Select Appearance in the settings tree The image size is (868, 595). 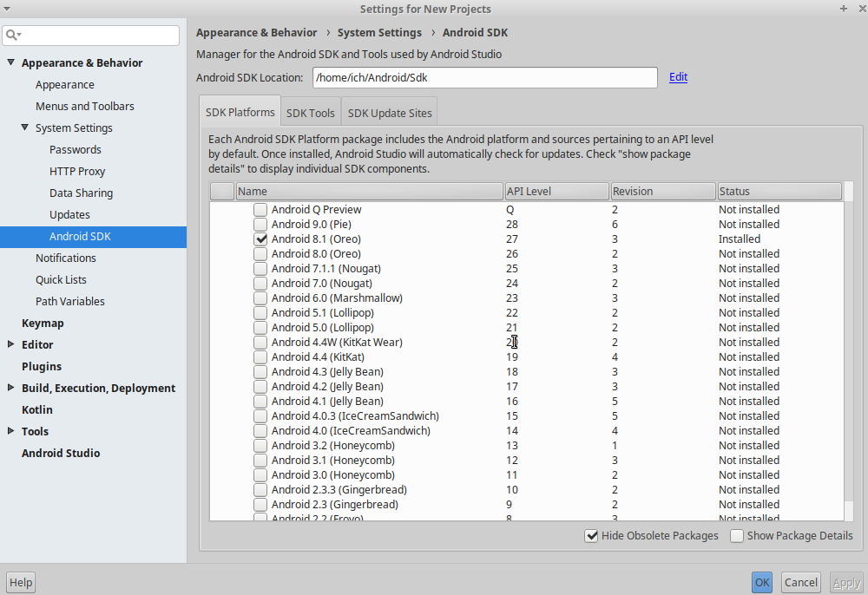(65, 85)
